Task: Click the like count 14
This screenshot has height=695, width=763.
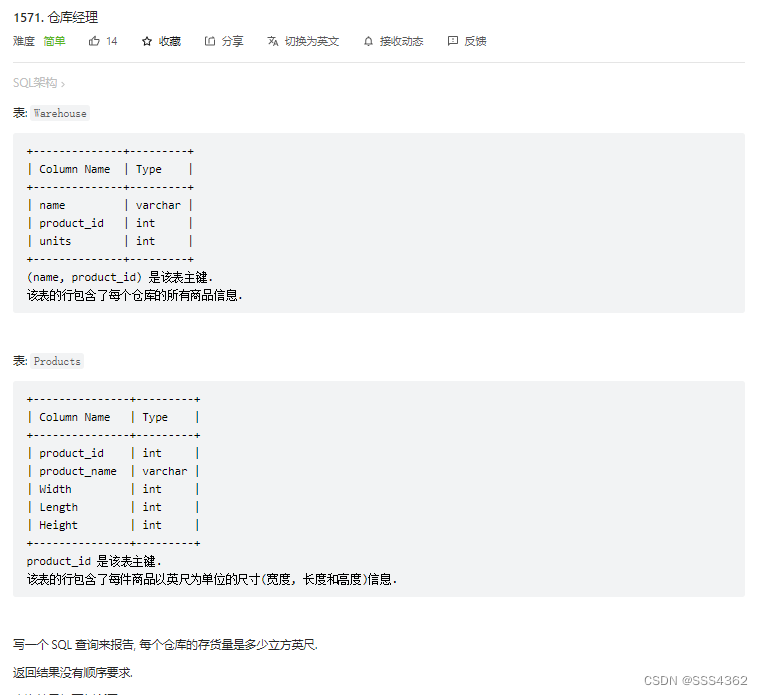Action: (112, 41)
